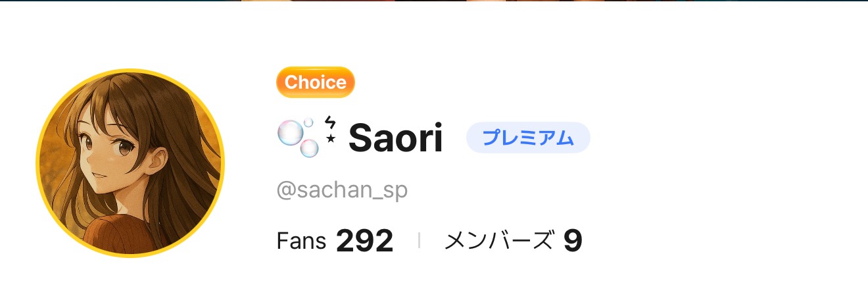Click the cover banner strip at top

click(x=434, y=1)
